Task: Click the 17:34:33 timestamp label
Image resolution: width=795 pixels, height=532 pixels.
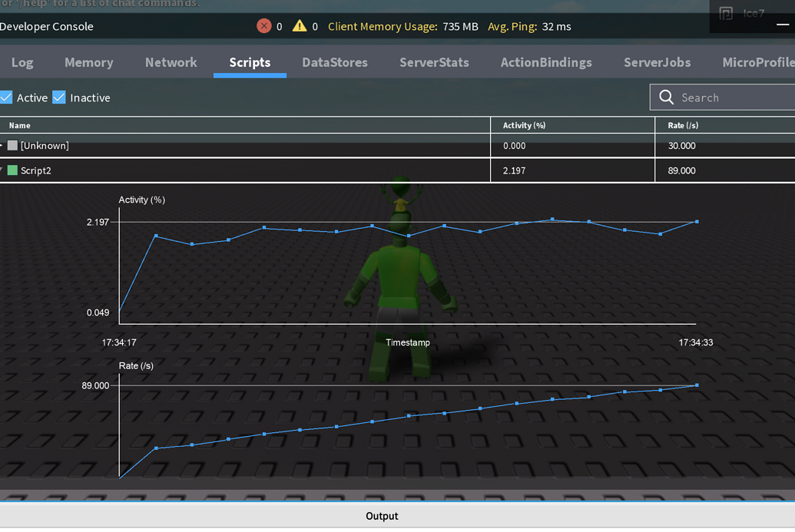Action: tap(696, 342)
